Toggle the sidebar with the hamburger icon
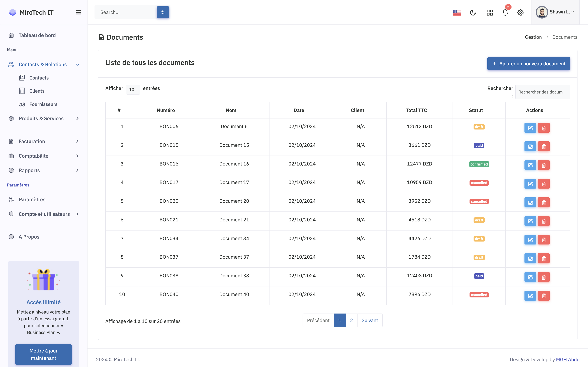Image resolution: width=588 pixels, height=367 pixels. (78, 12)
